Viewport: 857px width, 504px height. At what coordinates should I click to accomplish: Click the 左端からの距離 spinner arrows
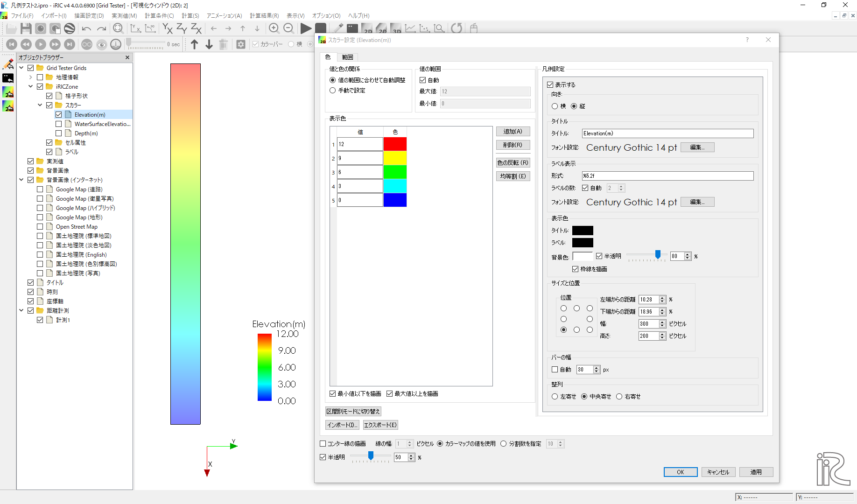click(x=662, y=300)
